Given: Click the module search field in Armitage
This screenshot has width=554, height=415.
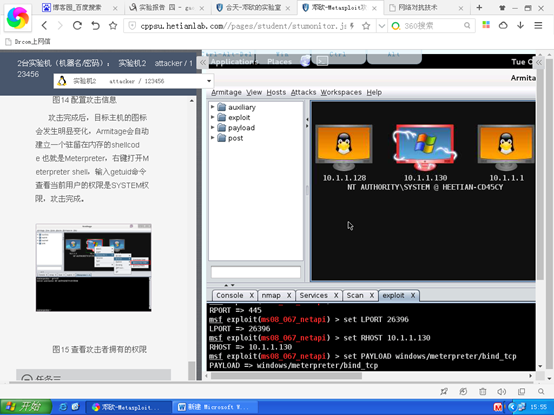Looking at the screenshot, I should click(256, 272).
